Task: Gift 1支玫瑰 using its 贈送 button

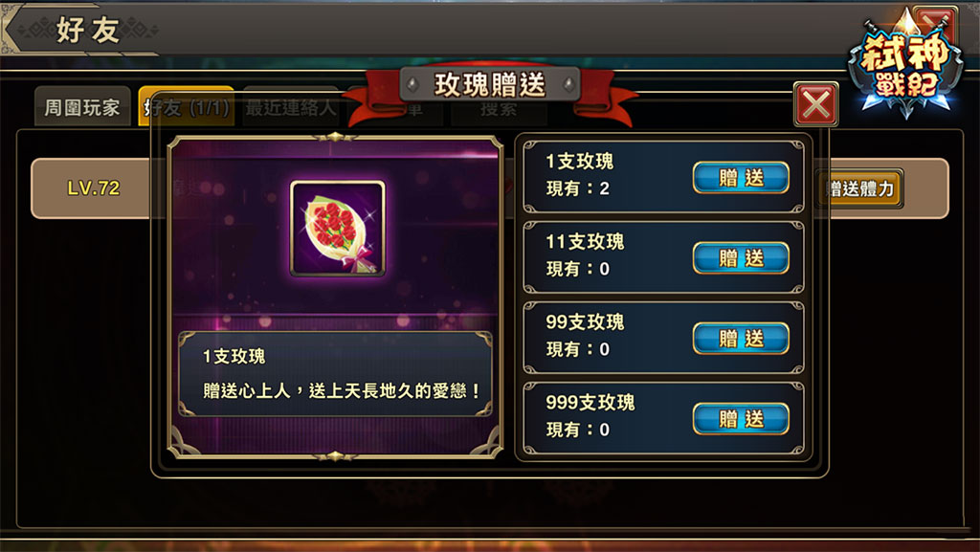Action: pyautogui.click(x=741, y=178)
